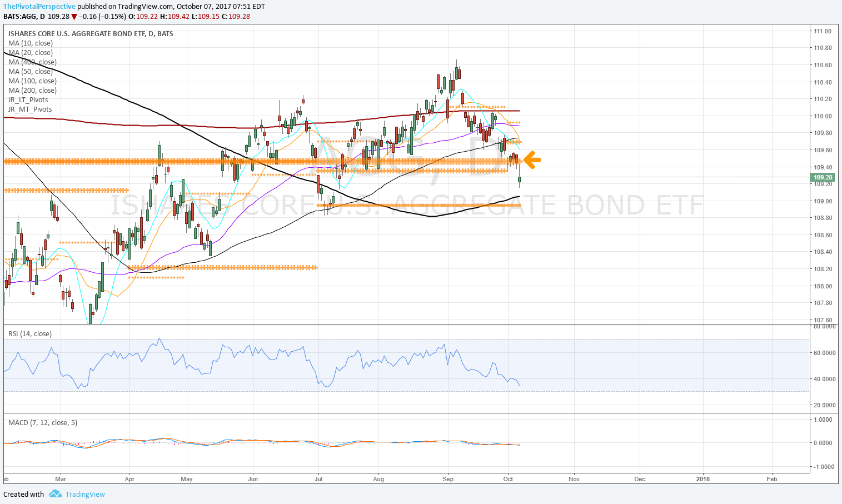Viewport: 842px width, 504px height.
Task: Click the May label on time axis
Action: (x=187, y=478)
